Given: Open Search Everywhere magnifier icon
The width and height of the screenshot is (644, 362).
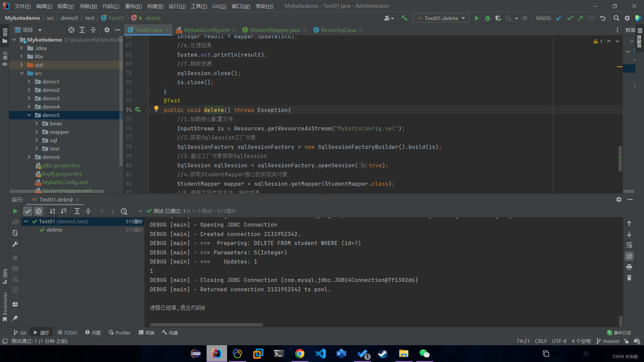Looking at the screenshot, I should (616, 18).
